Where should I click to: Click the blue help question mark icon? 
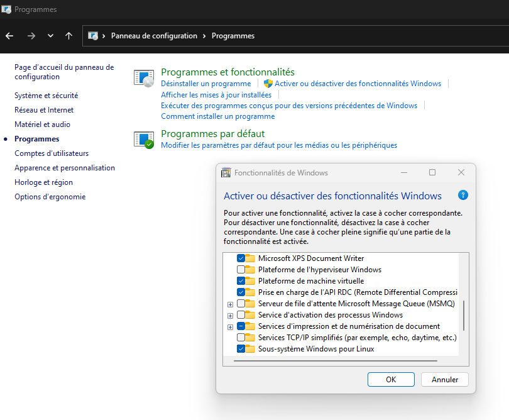pos(463,196)
